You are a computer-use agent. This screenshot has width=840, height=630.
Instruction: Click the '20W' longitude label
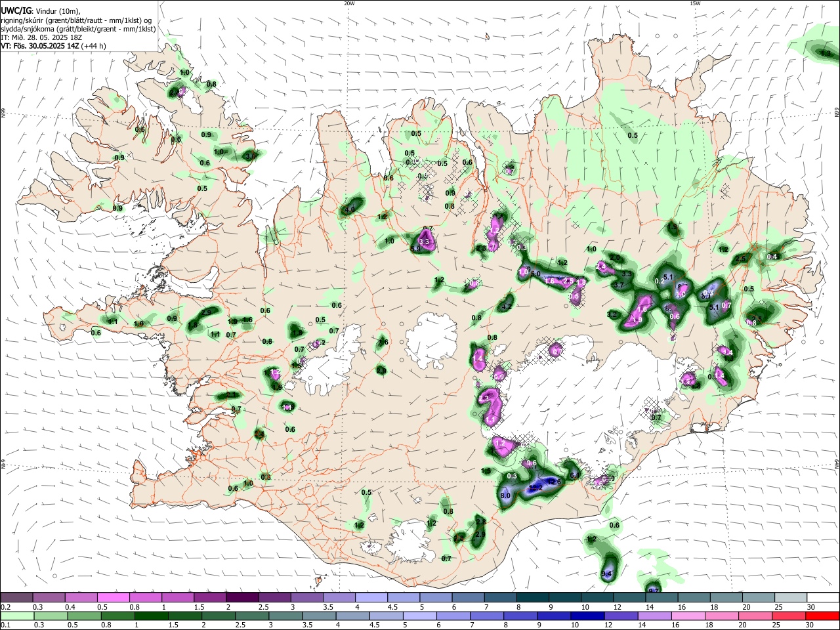350,3
